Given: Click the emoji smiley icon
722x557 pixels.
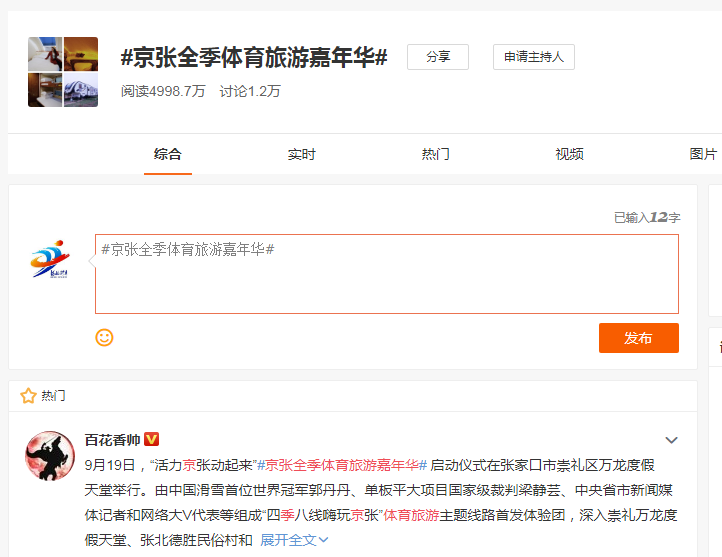Looking at the screenshot, I should (104, 337).
